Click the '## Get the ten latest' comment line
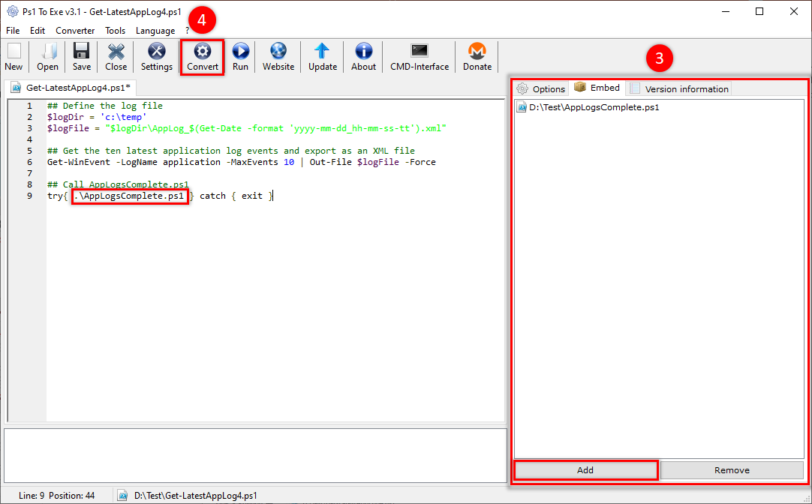This screenshot has width=812, height=504. click(x=231, y=151)
